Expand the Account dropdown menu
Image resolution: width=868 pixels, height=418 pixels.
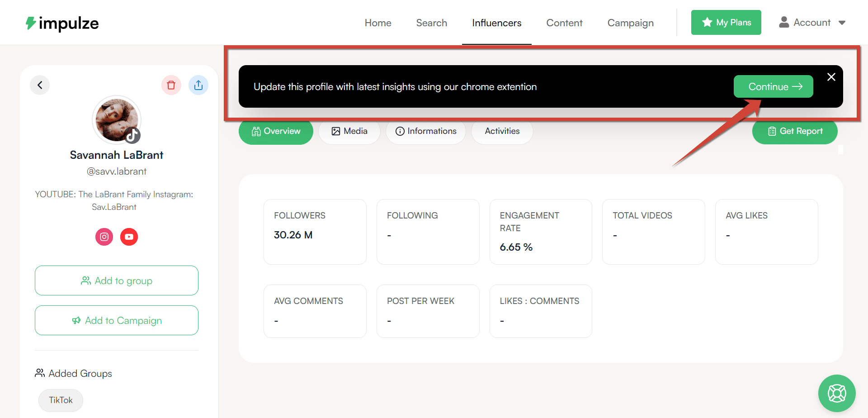coord(812,23)
